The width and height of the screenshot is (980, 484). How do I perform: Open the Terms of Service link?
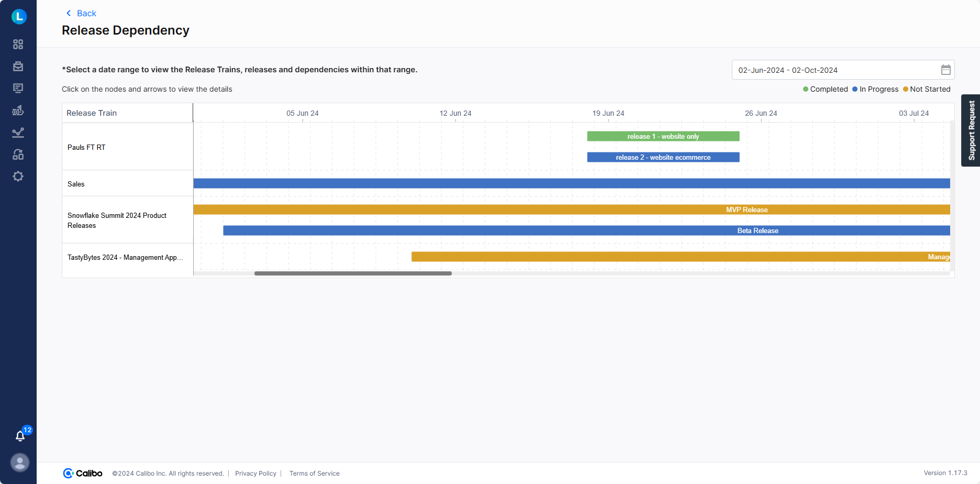(314, 473)
